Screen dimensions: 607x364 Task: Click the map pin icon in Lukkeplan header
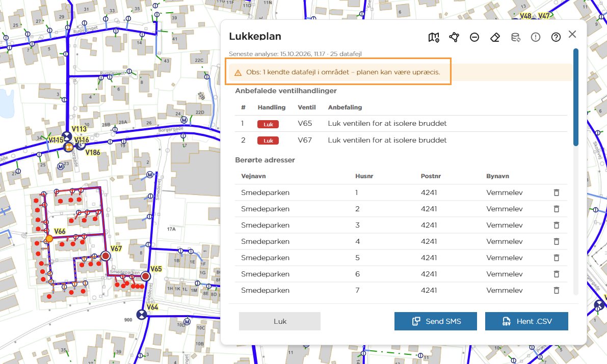[434, 37]
